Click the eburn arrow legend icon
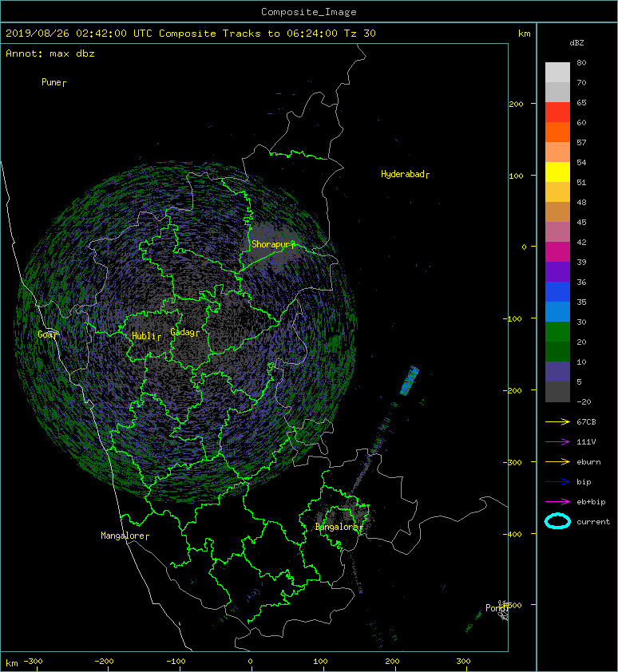The width and height of the screenshot is (618, 672). tap(557, 462)
